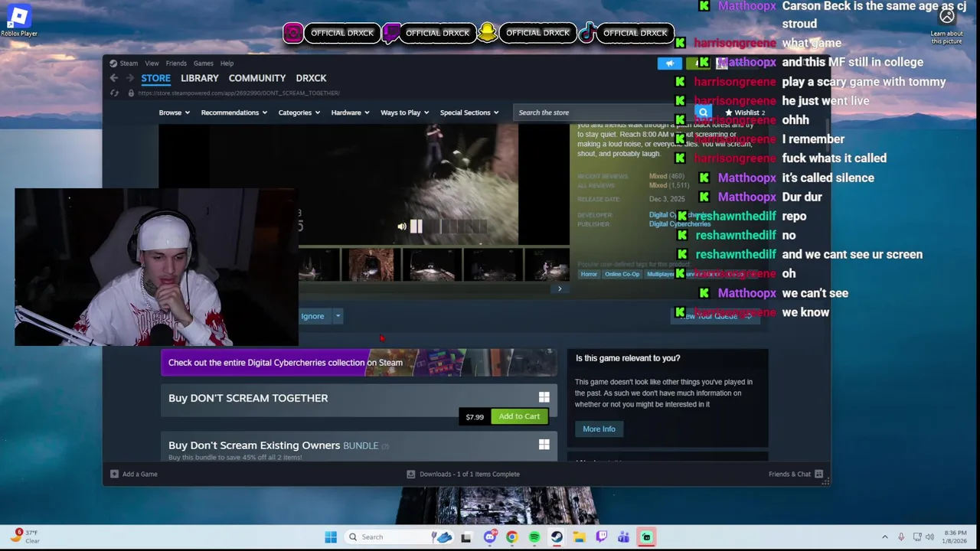Open the volume tray icon
Screen dimensions: 980x551
(929, 537)
